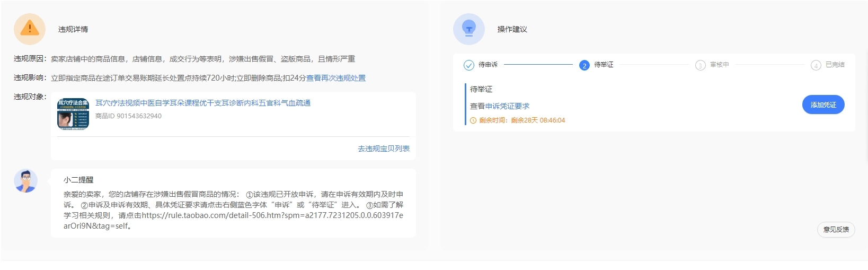The width and height of the screenshot is (868, 270).
Task: Click the blue number 2 step circle
Action: [x=584, y=65]
